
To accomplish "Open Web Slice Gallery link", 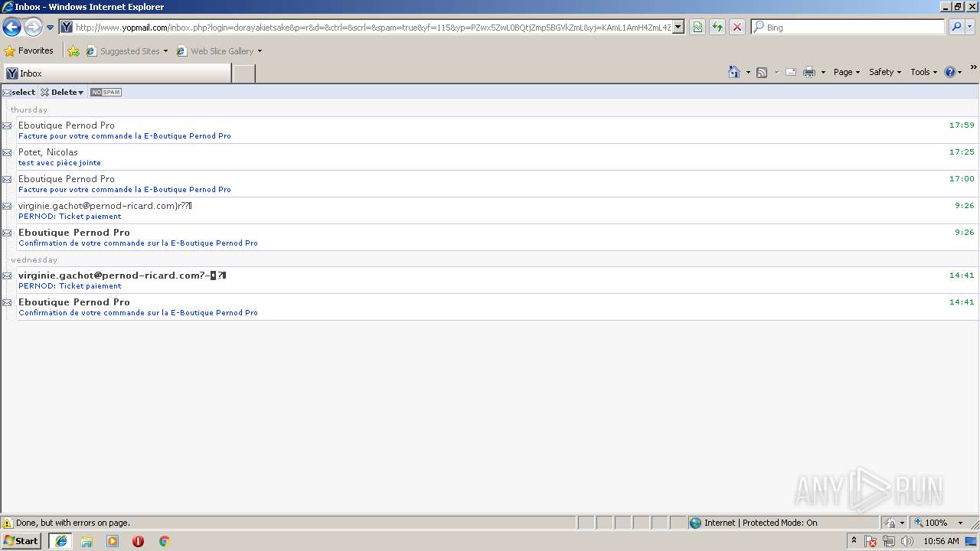I will [x=215, y=51].
